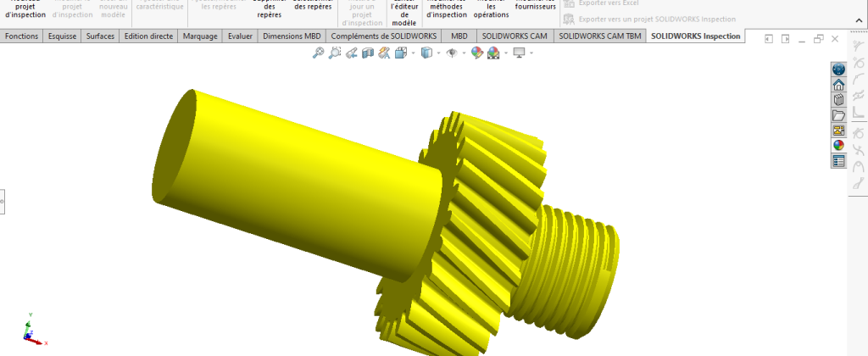
Task: Expand the collapsed left panel handle
Action: click(x=2, y=202)
